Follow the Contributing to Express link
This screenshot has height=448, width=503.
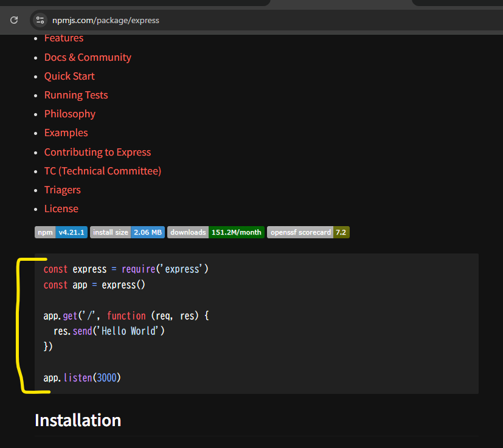[x=97, y=152]
